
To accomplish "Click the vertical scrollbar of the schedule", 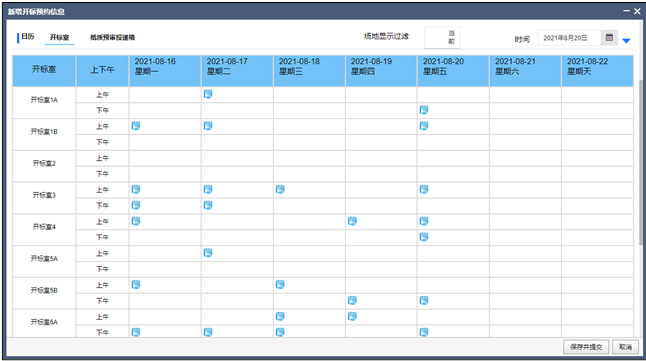I will (x=641, y=163).
